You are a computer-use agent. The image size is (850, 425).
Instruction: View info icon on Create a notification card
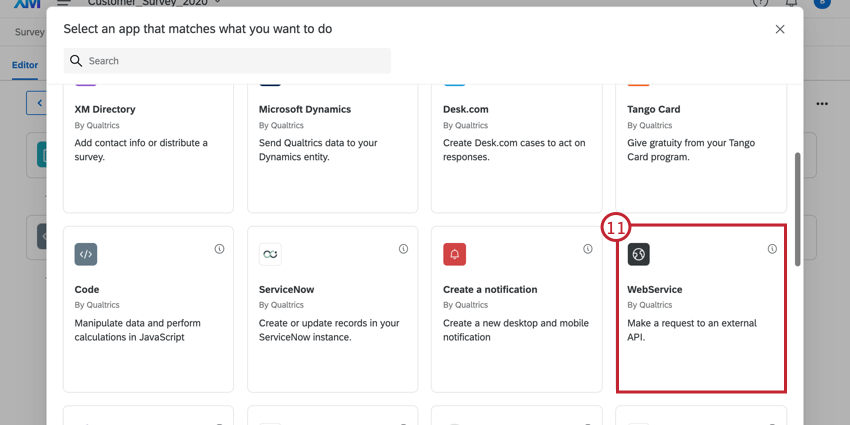(587, 249)
